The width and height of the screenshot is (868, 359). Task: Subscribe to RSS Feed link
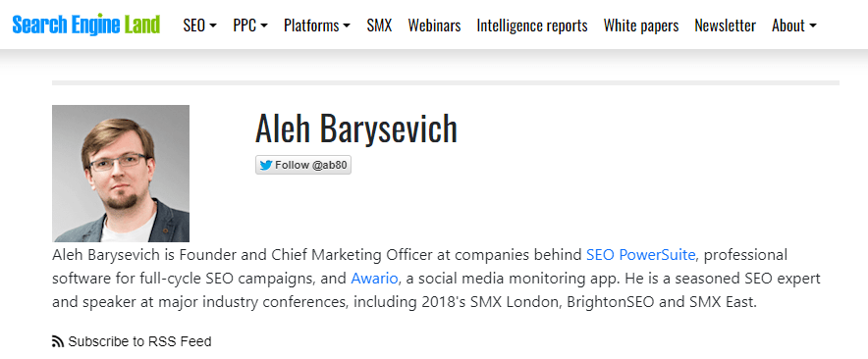point(139,341)
